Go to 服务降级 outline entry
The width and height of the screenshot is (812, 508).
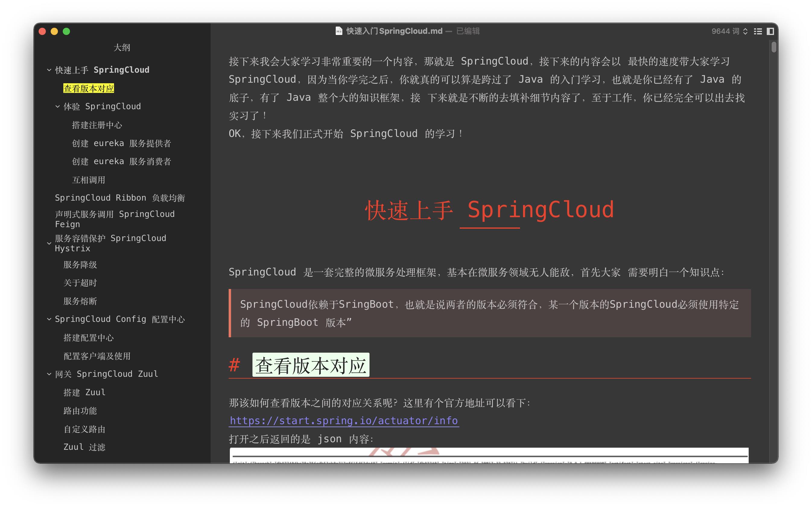tap(80, 265)
